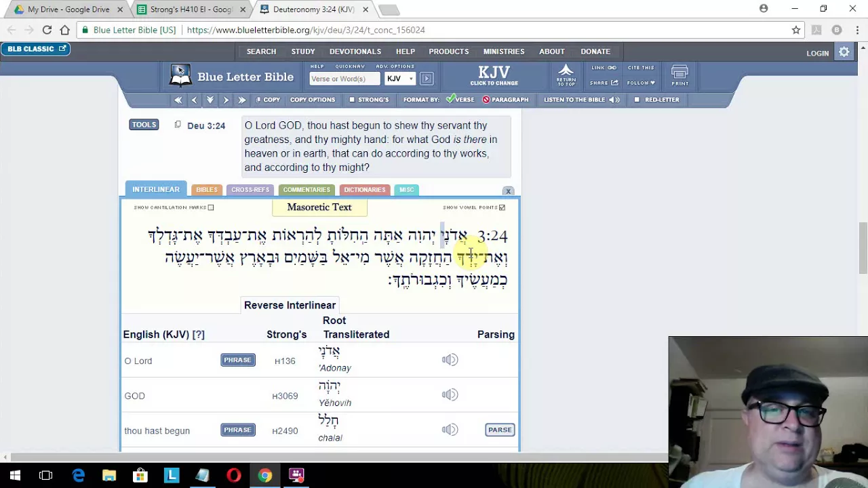Open Strong's H3069 link

pos(285,396)
